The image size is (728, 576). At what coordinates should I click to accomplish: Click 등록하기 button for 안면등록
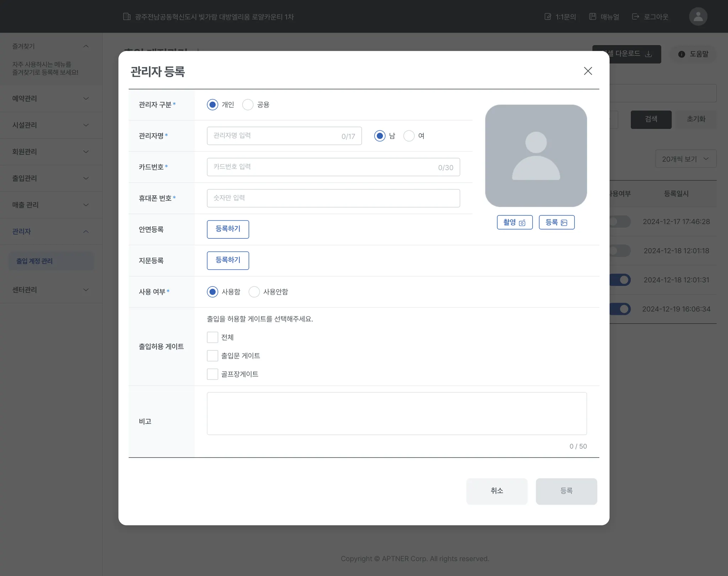pyautogui.click(x=228, y=229)
